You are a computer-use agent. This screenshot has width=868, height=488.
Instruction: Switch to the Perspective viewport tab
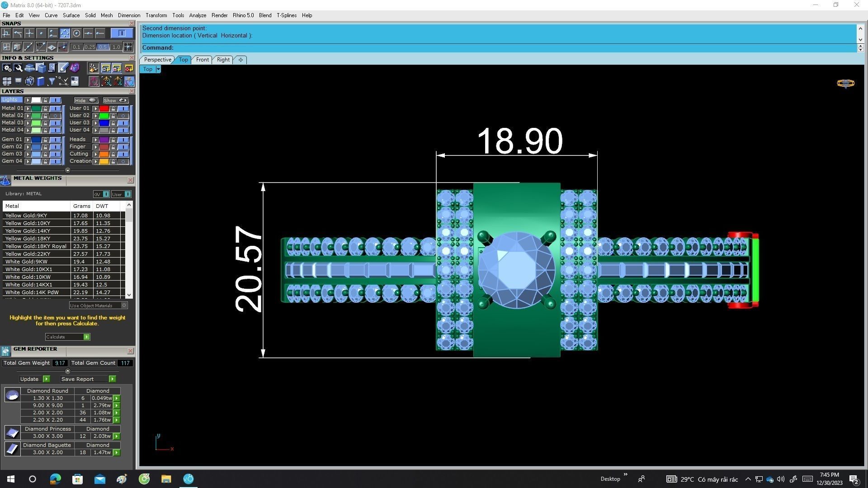[x=157, y=60]
